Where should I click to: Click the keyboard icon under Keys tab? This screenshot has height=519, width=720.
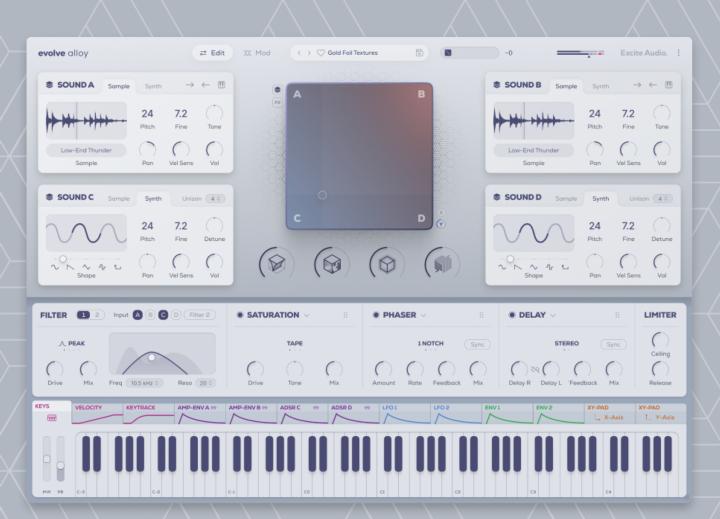[51, 417]
